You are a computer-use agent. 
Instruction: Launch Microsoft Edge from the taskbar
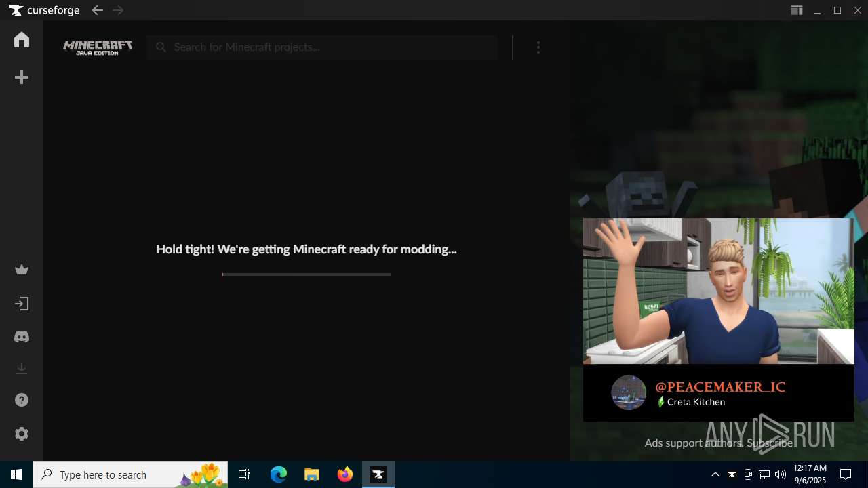click(279, 474)
